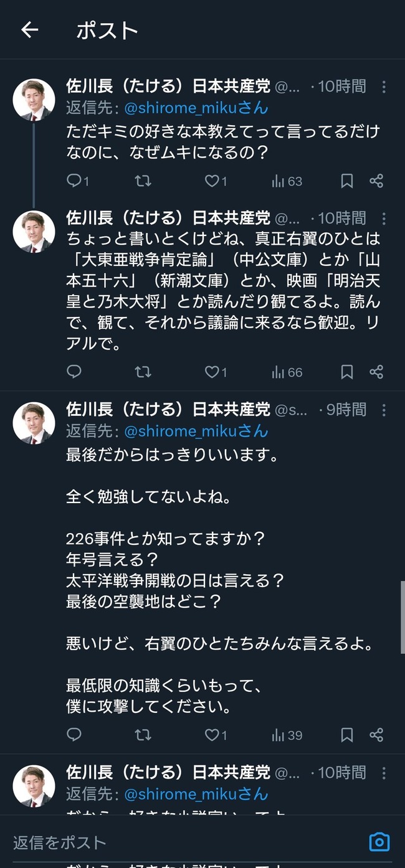Bookmark the post with 63 views
Screen dimensions: 405x868
(x=347, y=181)
